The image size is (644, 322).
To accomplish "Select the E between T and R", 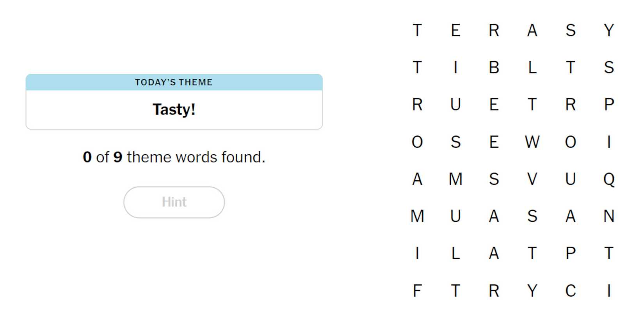I will tap(455, 30).
